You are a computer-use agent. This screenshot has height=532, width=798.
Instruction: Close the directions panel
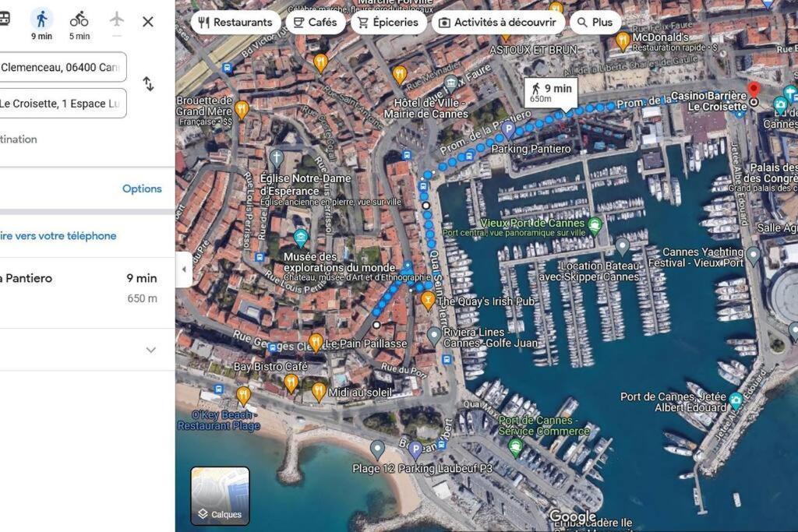(147, 22)
